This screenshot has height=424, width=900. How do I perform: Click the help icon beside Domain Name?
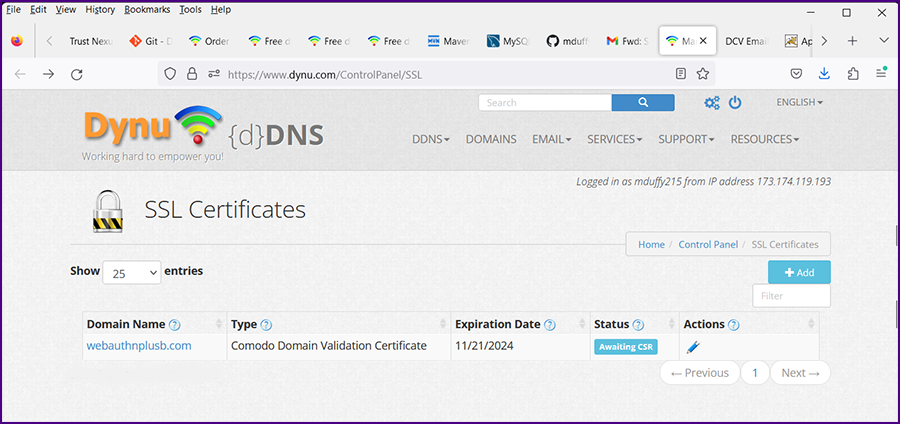(x=175, y=325)
